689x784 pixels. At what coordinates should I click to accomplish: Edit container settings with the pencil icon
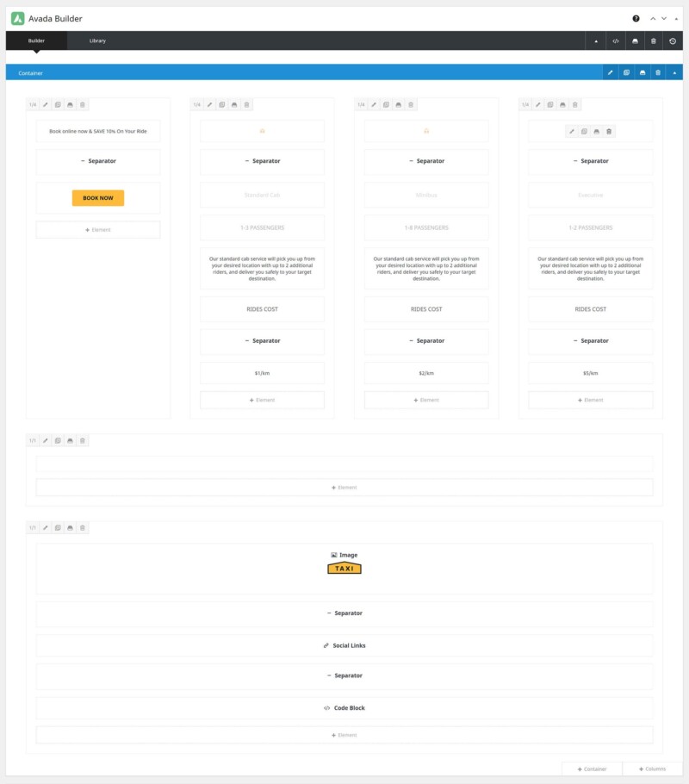(x=611, y=72)
